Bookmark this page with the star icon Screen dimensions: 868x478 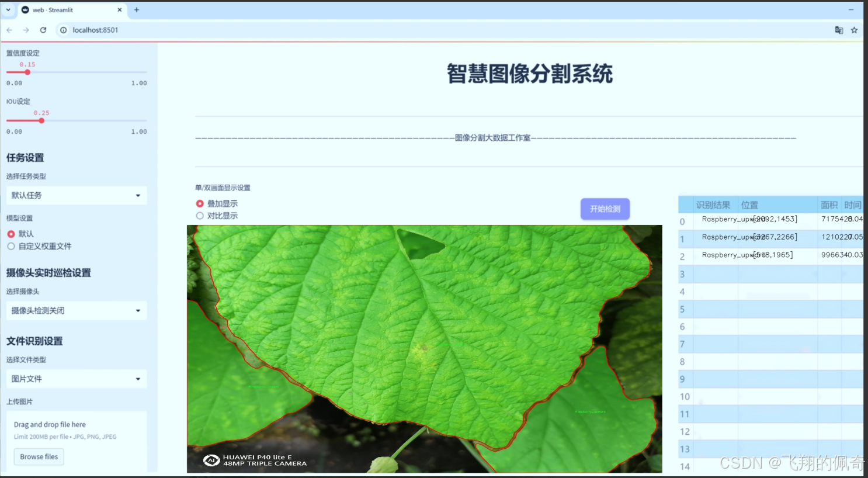(x=854, y=30)
